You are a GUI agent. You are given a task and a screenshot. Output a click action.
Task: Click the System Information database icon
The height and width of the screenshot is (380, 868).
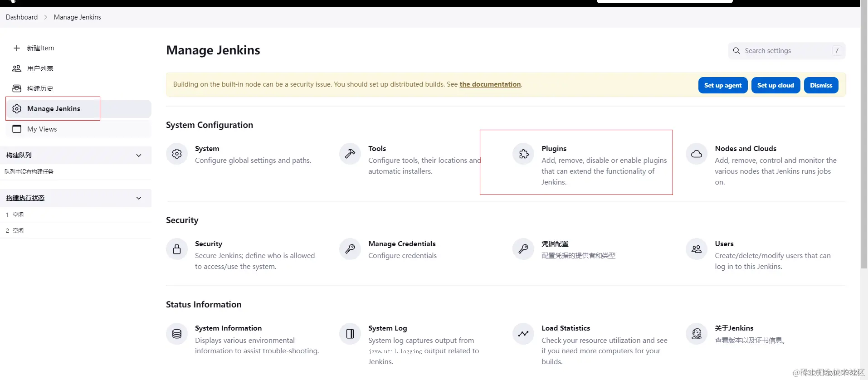click(177, 334)
